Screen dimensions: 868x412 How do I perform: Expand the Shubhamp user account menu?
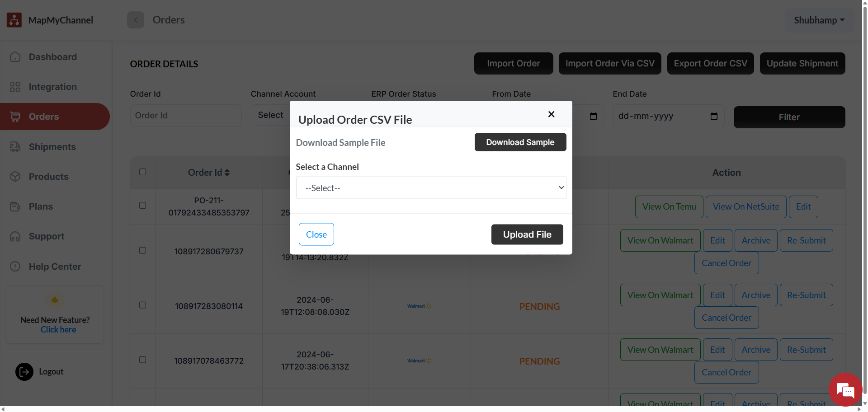click(x=819, y=20)
